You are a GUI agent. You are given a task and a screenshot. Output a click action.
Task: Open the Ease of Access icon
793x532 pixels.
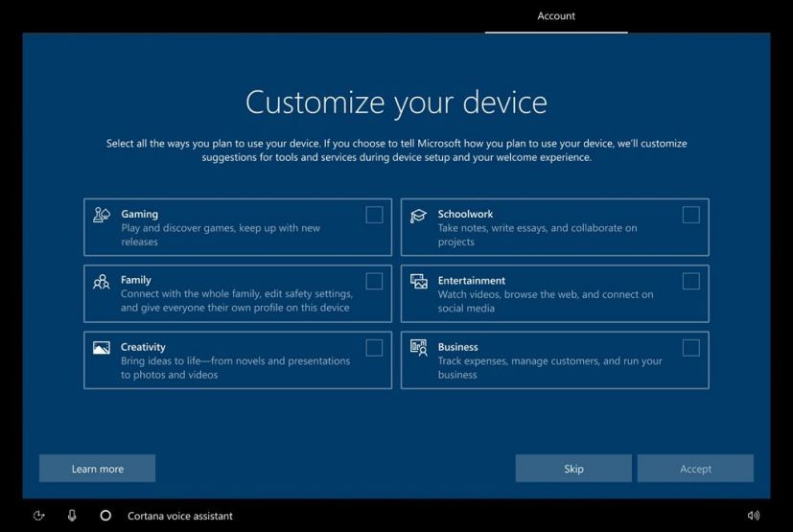[39, 516]
